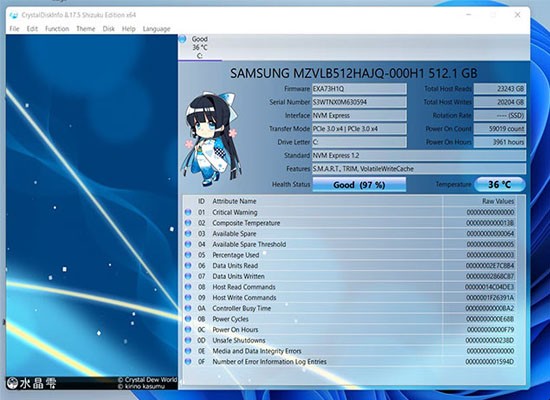Open the File menu

pos(14,29)
